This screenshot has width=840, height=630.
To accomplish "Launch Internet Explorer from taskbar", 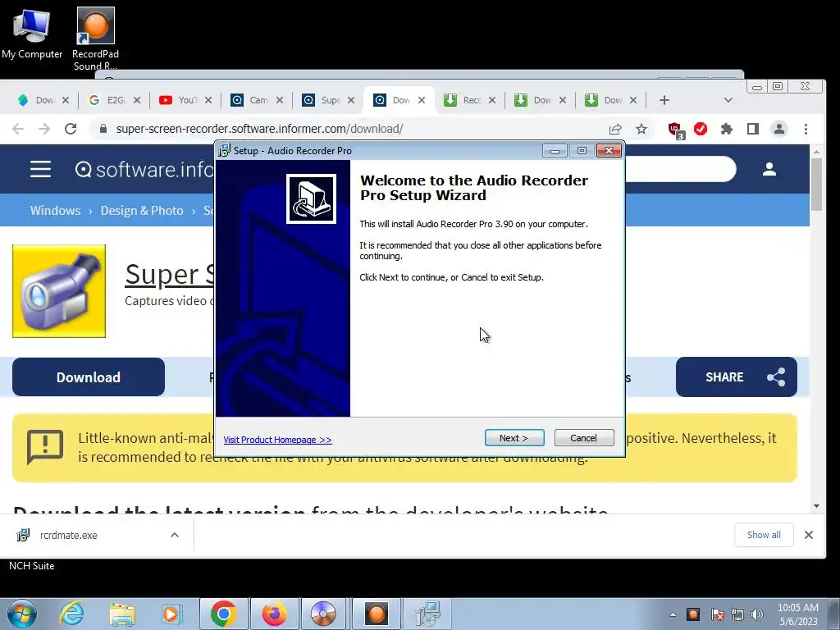I will pos(72,614).
